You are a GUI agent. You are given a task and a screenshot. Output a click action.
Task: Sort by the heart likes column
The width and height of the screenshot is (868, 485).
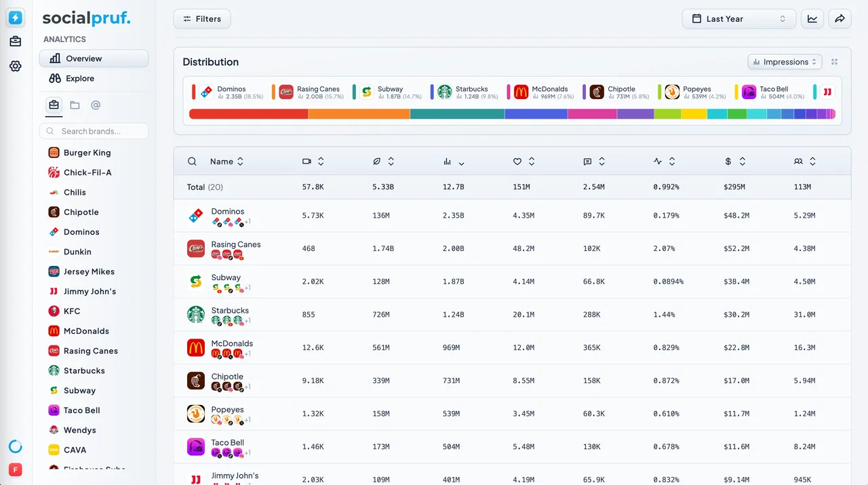(x=524, y=161)
